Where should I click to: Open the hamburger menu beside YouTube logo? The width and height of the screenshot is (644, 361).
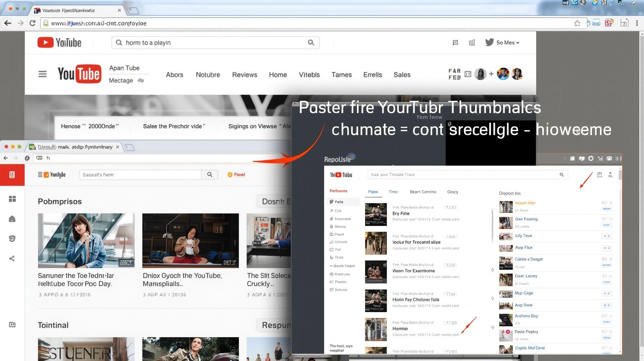(x=42, y=74)
